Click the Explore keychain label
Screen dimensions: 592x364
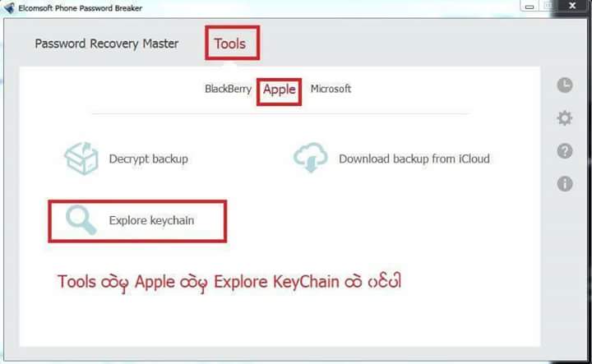coord(151,220)
